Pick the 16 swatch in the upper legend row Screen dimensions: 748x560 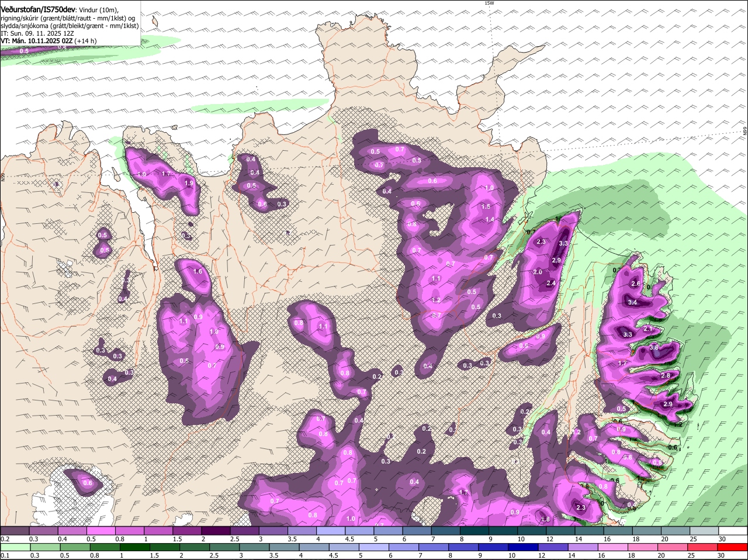tap(618, 531)
